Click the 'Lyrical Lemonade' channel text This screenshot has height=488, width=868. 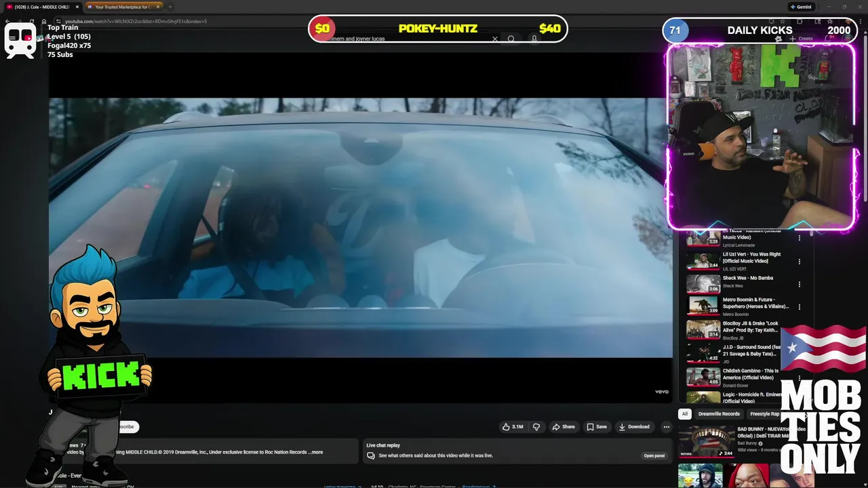tap(738, 245)
